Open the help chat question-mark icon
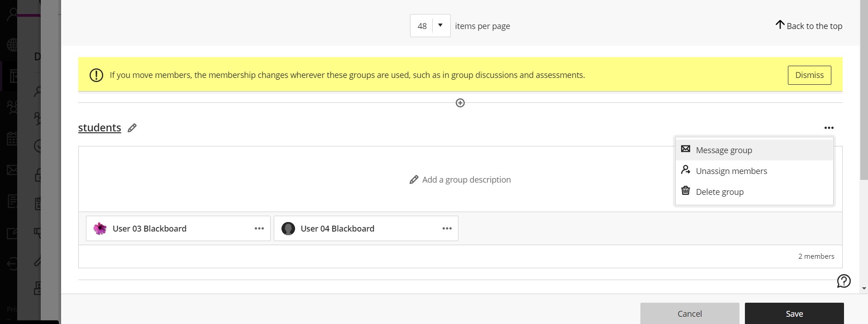868x324 pixels. click(844, 281)
